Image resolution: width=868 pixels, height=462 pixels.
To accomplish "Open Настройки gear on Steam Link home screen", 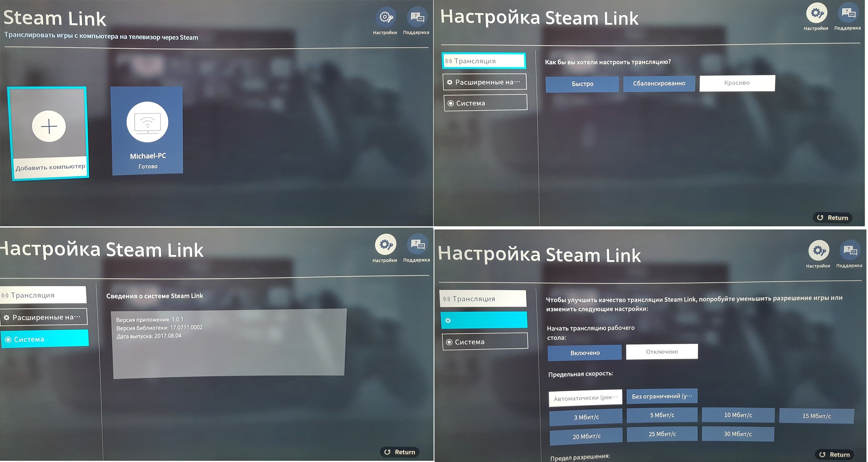I will coord(385,17).
